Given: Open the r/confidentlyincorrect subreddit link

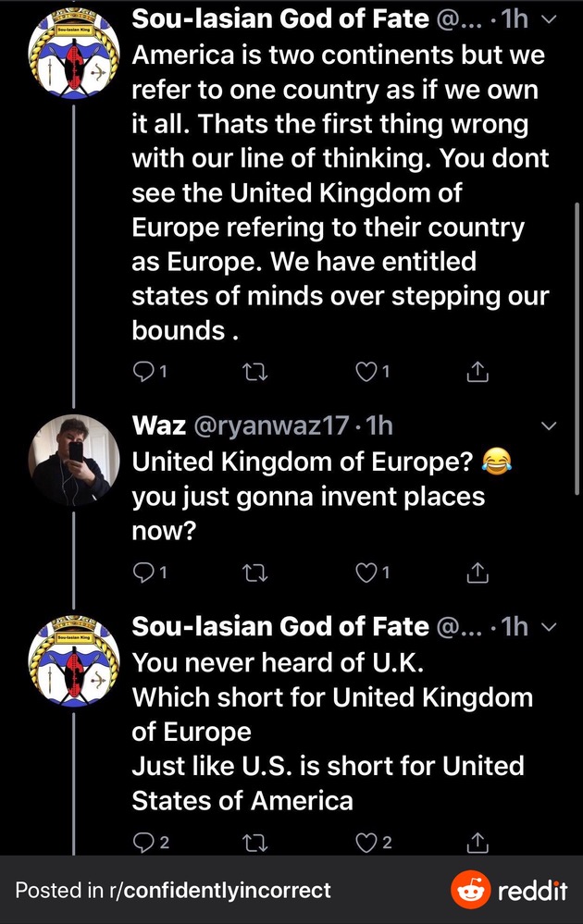Looking at the screenshot, I should [226, 891].
